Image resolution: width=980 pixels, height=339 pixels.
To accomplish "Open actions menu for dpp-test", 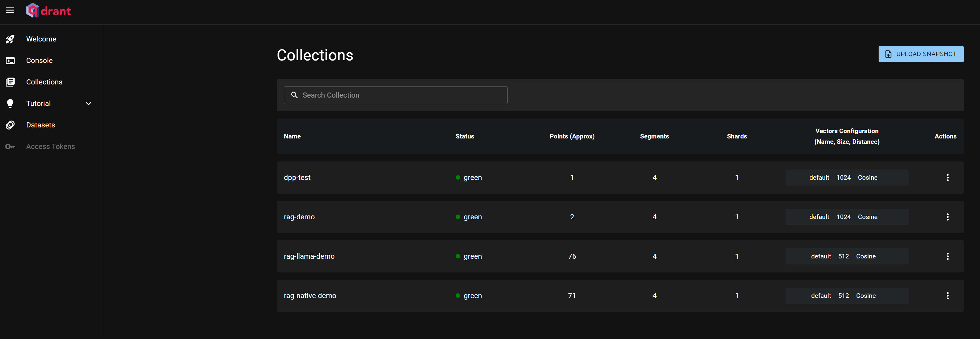I will (947, 178).
